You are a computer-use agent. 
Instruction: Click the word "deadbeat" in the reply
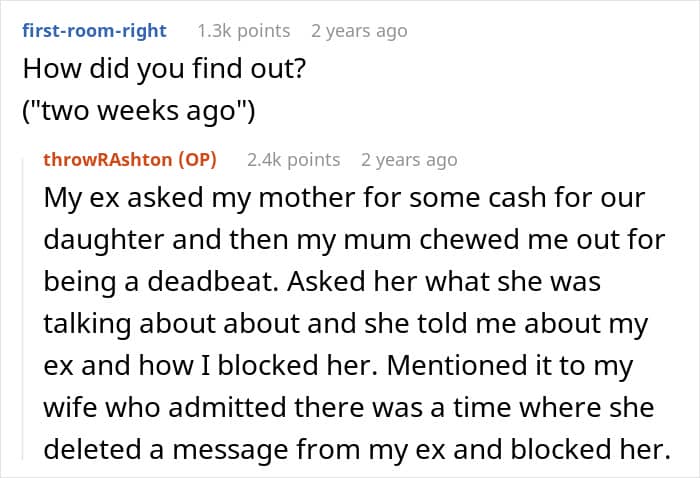(211, 282)
